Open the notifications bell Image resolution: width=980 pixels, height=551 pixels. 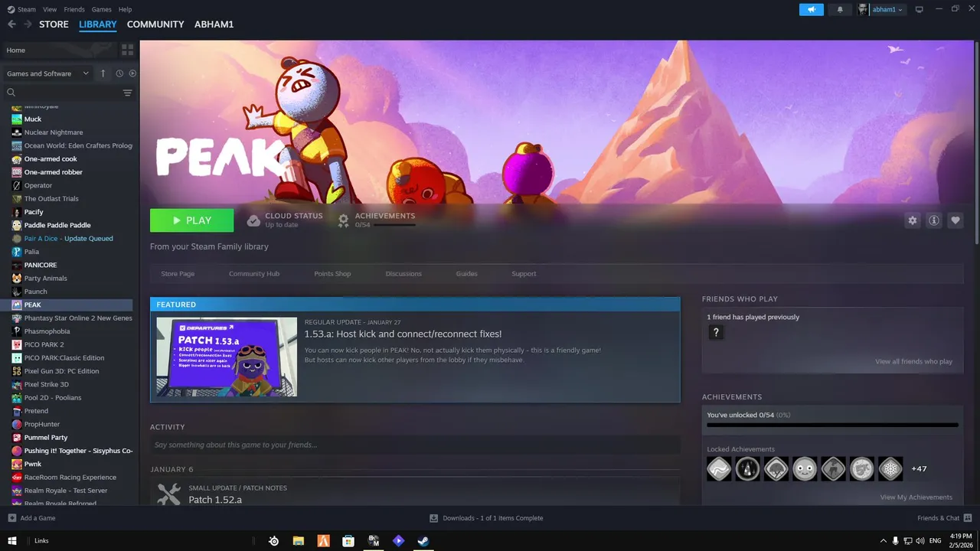[840, 9]
